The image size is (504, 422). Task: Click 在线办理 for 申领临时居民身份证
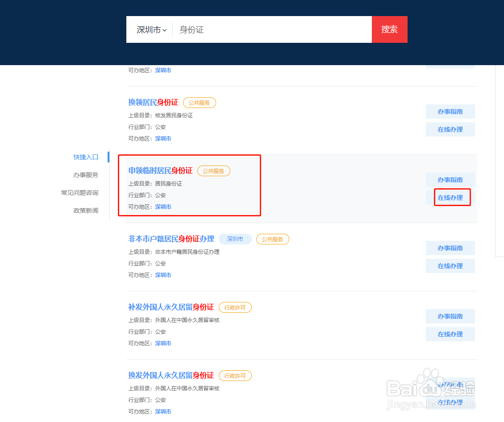(x=450, y=198)
